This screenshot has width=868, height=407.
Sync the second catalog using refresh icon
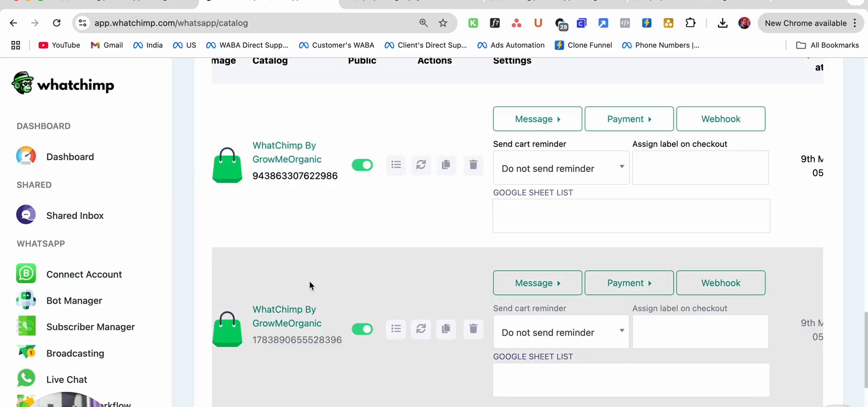421,329
